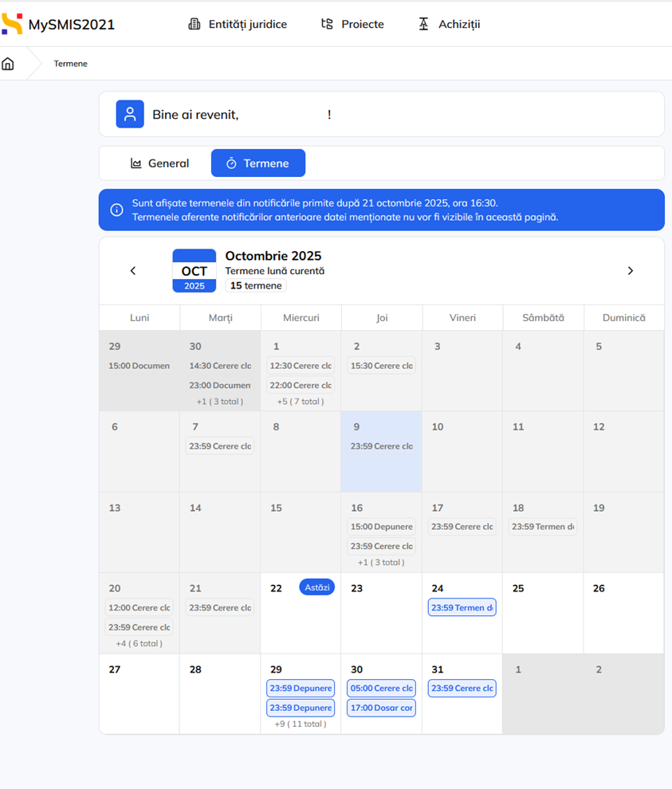Image resolution: width=672 pixels, height=789 pixels.
Task: Click Termene breadcrumb link
Action: click(70, 64)
